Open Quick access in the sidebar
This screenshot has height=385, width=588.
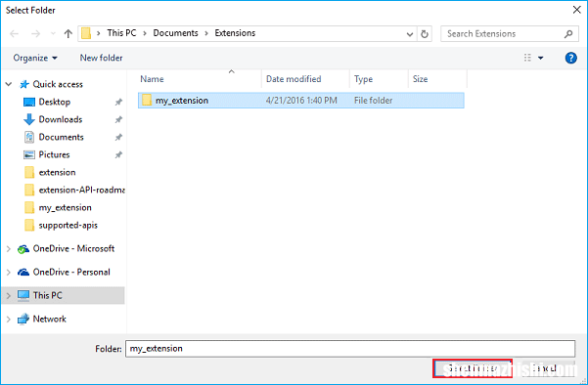(x=58, y=84)
